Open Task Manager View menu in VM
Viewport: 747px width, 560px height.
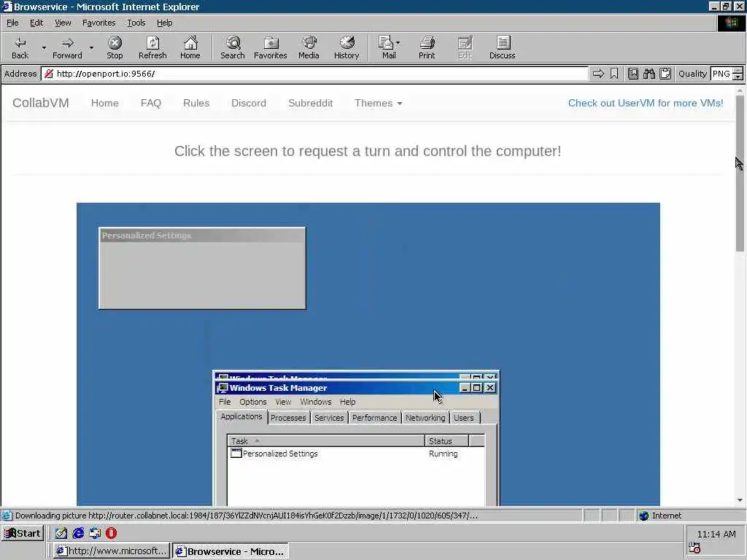point(283,402)
